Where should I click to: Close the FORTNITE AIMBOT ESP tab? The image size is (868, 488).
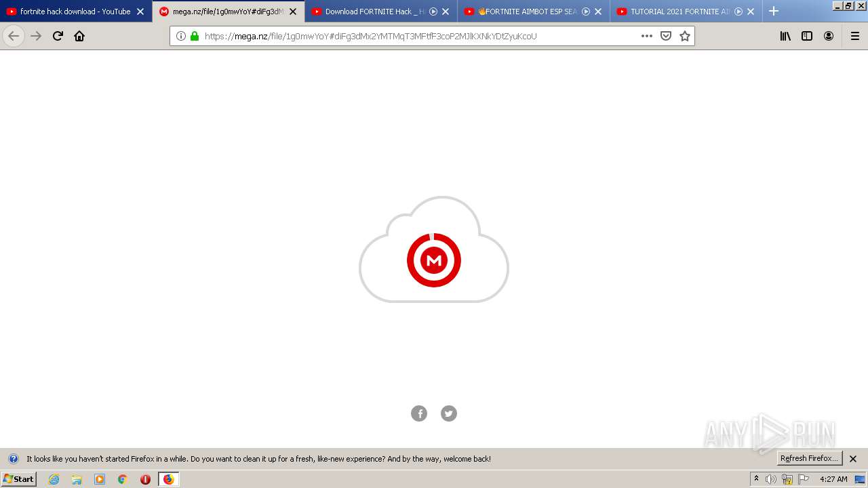(x=598, y=12)
